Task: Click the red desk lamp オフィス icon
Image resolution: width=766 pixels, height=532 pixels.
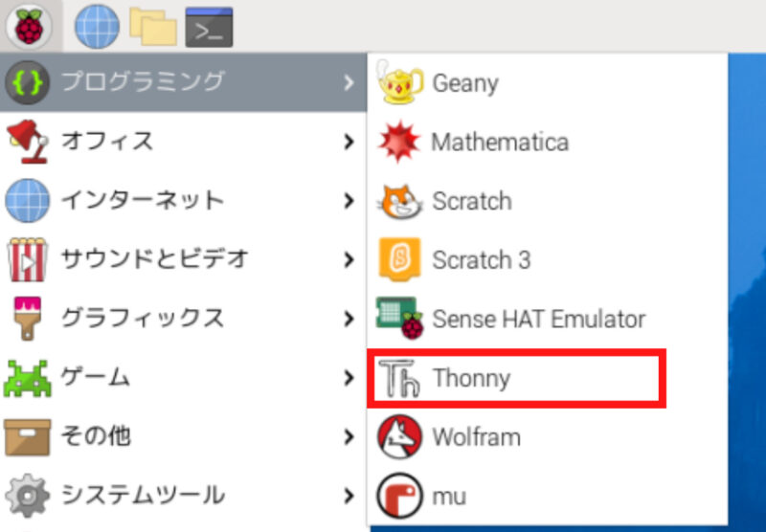Action: coord(28,142)
